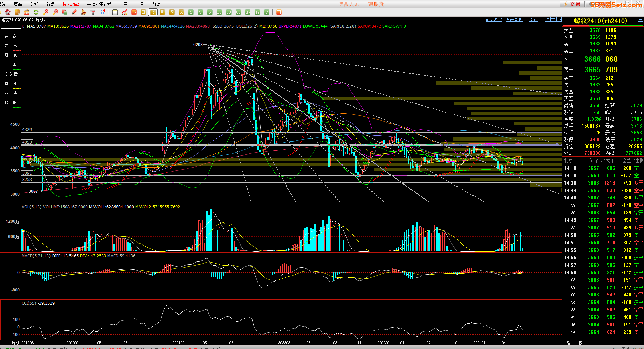Open the 分析 menu

click(34, 4)
